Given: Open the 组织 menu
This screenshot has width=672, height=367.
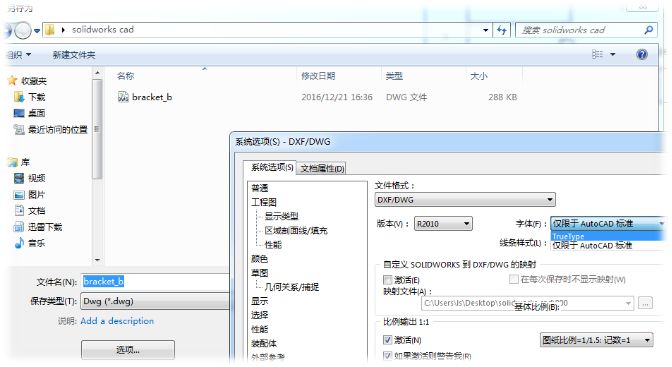Looking at the screenshot, I should (x=19, y=55).
